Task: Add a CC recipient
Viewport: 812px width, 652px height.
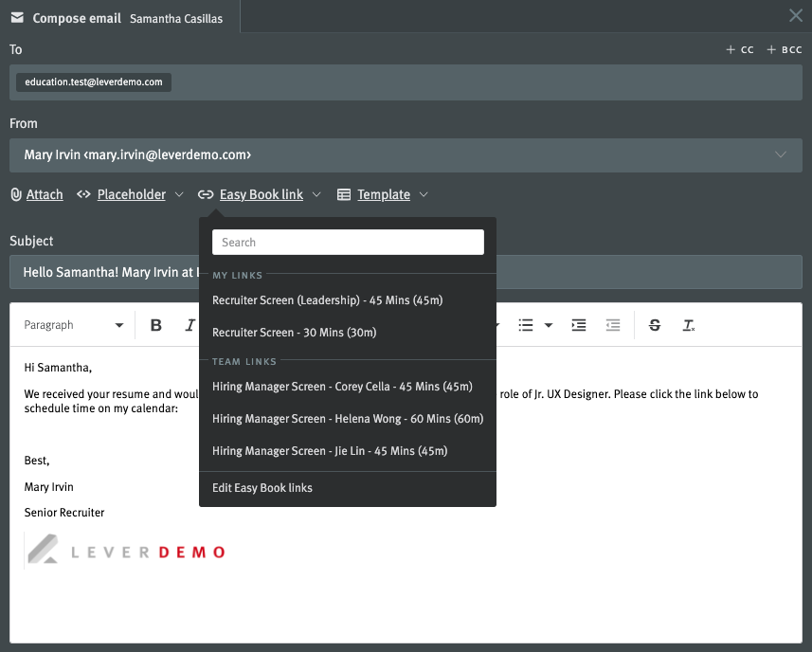Action: click(x=739, y=49)
